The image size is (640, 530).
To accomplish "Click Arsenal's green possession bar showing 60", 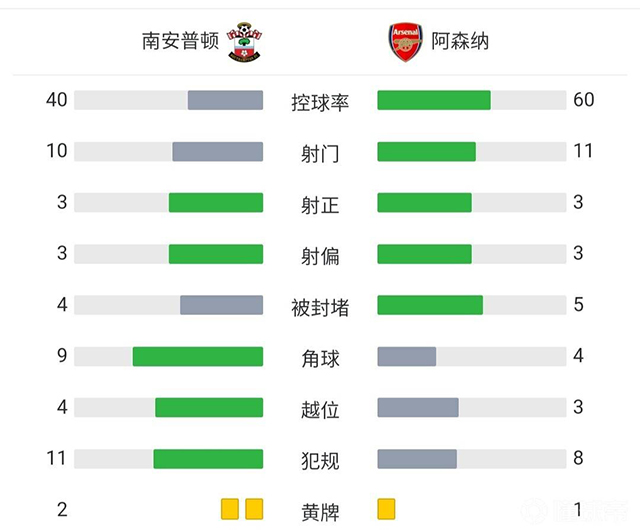I will [434, 100].
